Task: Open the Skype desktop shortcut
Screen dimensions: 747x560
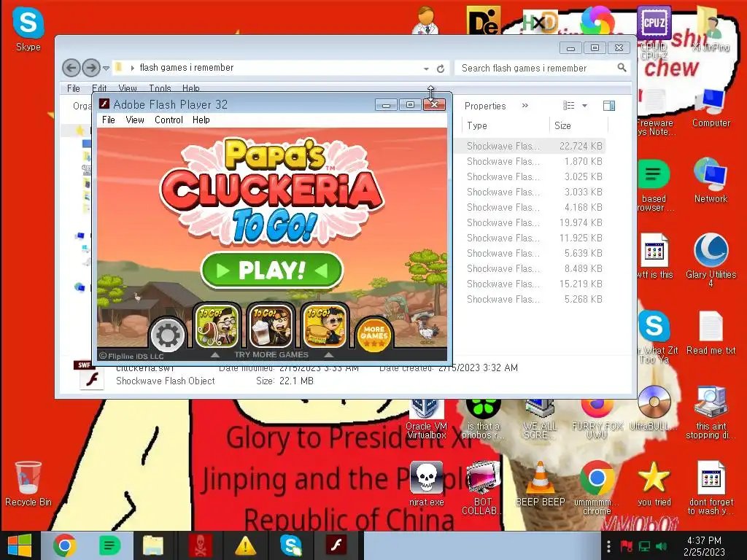Action: (28, 29)
